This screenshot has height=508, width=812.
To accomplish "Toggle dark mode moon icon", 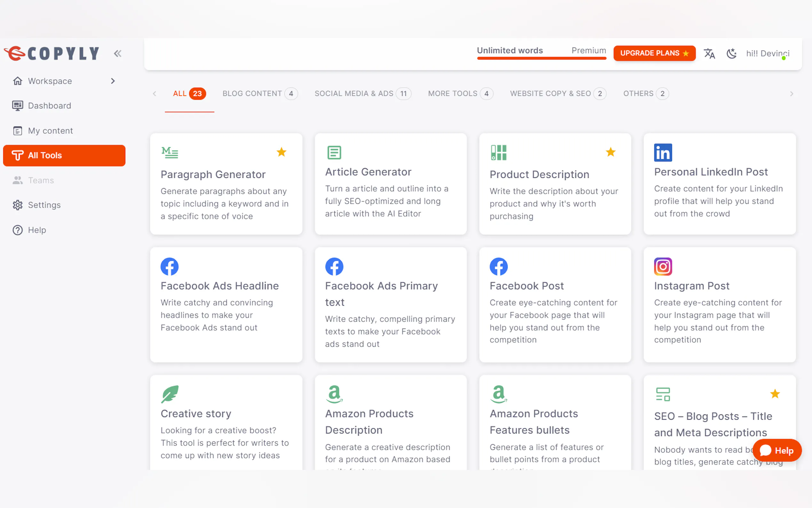I will (x=731, y=53).
